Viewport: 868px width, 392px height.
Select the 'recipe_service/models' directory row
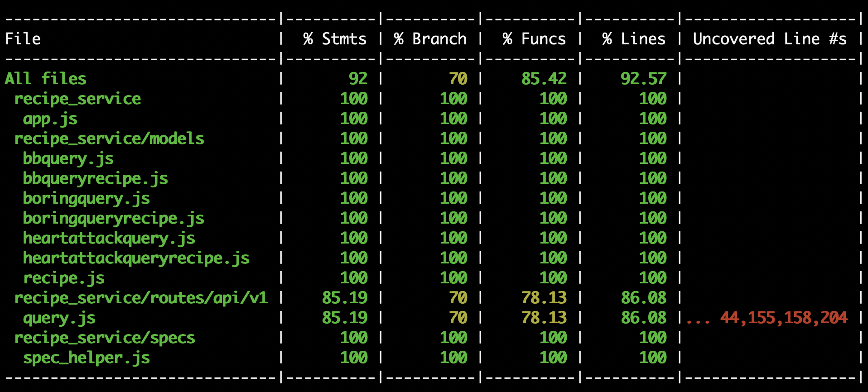click(x=109, y=139)
